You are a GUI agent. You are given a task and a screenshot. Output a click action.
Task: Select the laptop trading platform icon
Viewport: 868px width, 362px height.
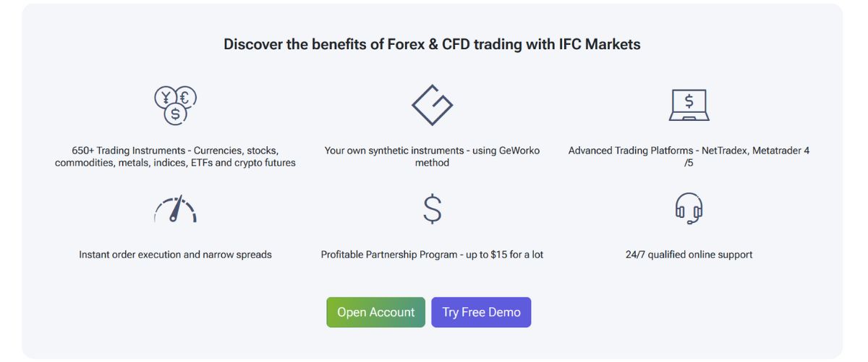click(x=689, y=105)
